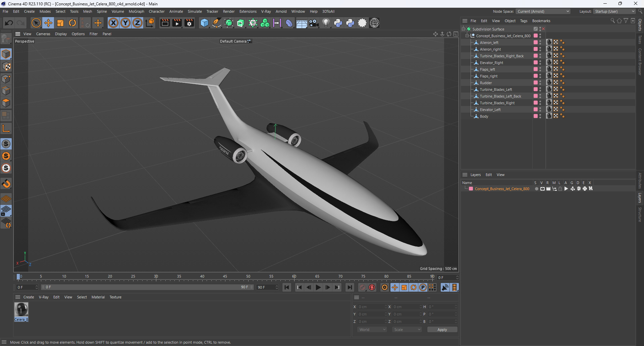Enable the Axis mode L-shaped icon
The image size is (644, 346).
coord(6,128)
